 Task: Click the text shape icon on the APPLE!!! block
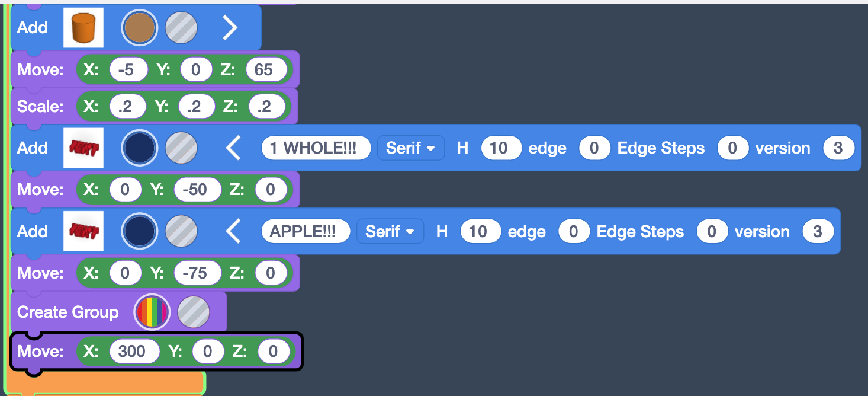[x=83, y=231]
